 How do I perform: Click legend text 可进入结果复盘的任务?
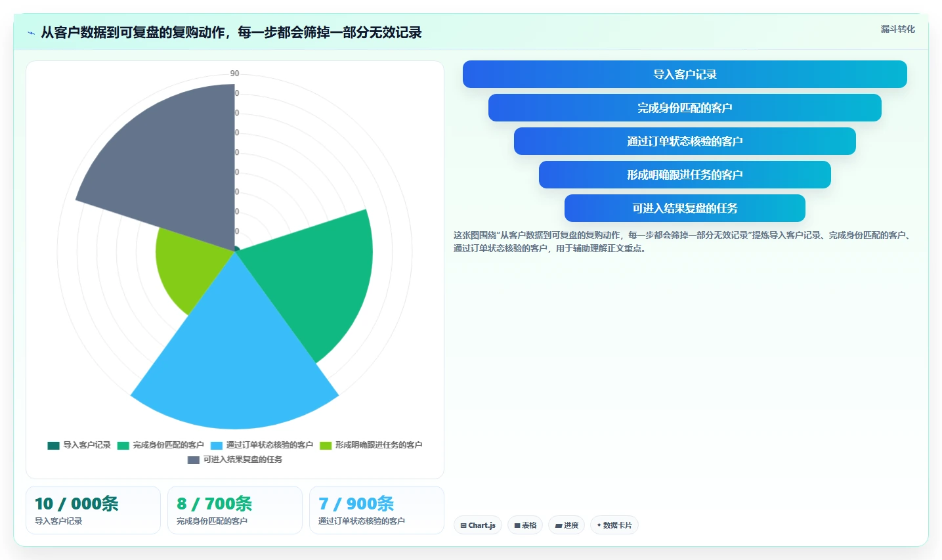point(243,460)
